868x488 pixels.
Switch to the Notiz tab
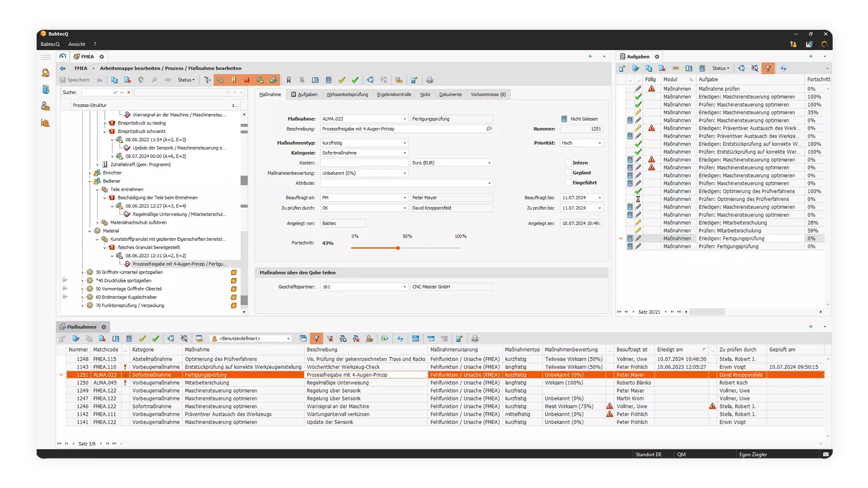pyautogui.click(x=425, y=94)
